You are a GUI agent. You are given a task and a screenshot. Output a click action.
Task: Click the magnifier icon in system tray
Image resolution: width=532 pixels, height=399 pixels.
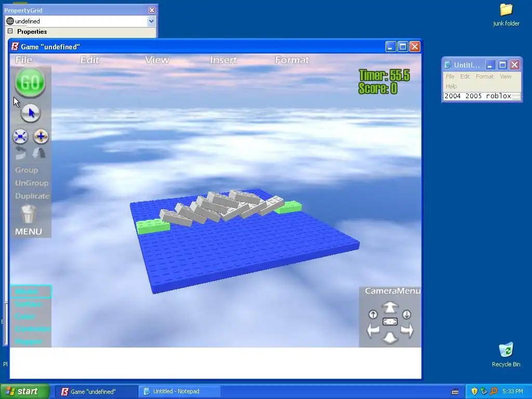click(x=494, y=391)
